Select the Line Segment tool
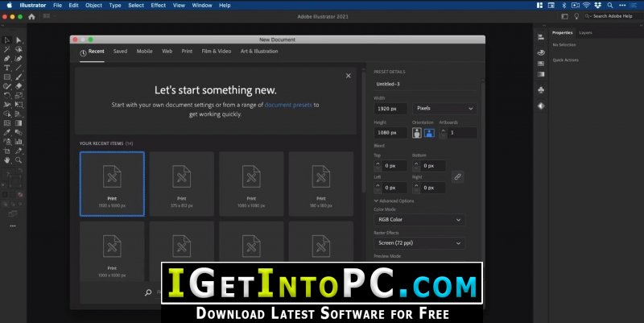Viewport: 644px width, 323px height. click(x=19, y=68)
